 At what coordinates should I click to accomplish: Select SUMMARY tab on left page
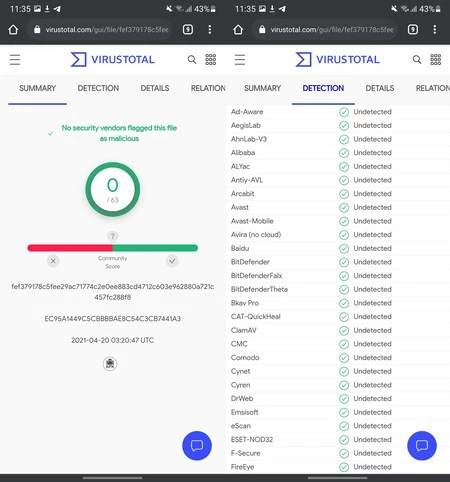tap(37, 88)
